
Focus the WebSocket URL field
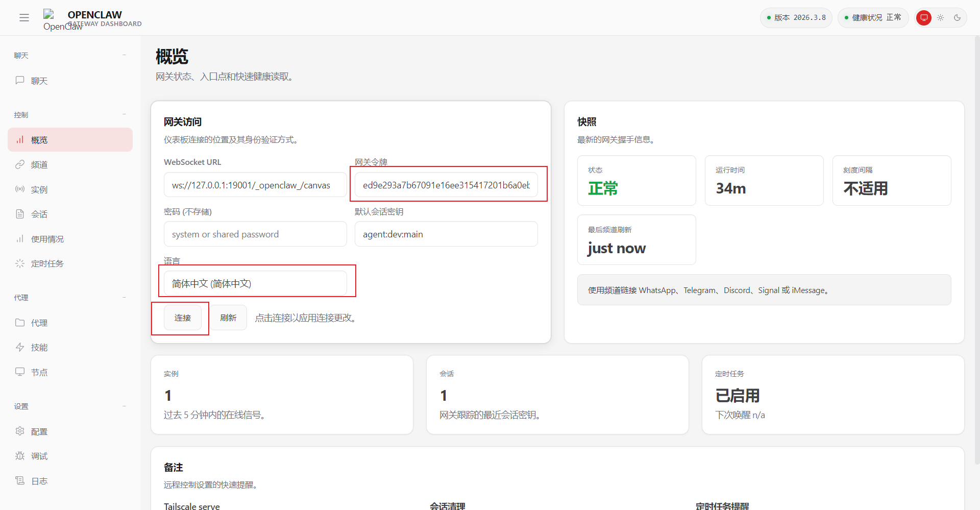point(255,185)
